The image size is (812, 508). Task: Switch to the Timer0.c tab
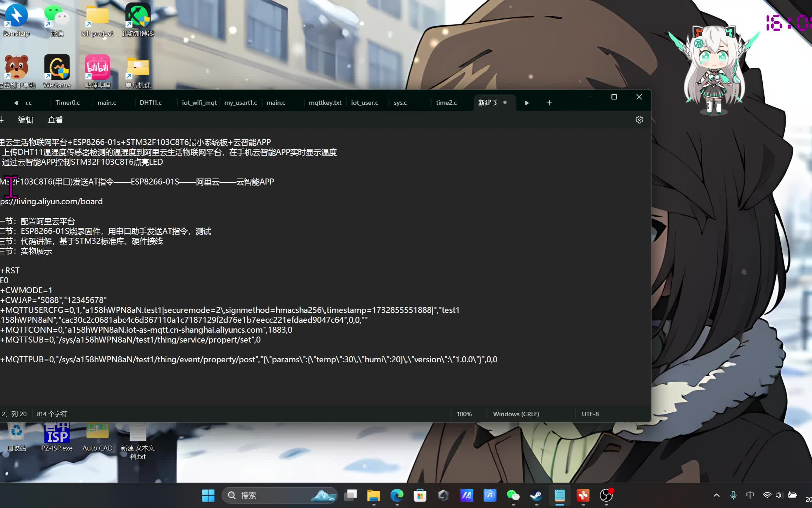[x=68, y=103]
